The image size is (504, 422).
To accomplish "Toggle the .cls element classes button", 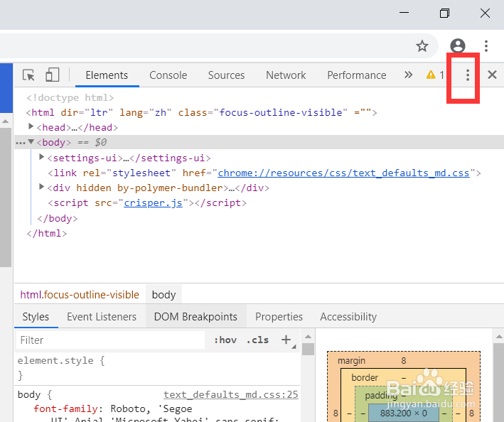I will pos(257,340).
